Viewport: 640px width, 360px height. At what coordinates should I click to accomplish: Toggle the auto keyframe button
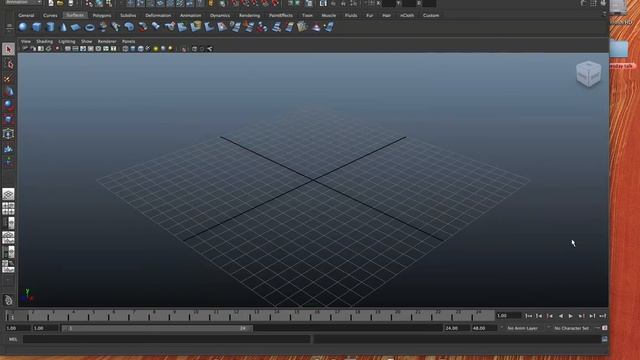tap(604, 328)
